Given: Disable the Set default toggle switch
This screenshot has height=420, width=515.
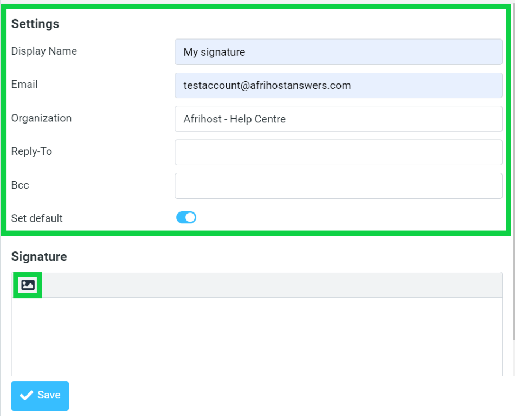Looking at the screenshot, I should pyautogui.click(x=186, y=218).
